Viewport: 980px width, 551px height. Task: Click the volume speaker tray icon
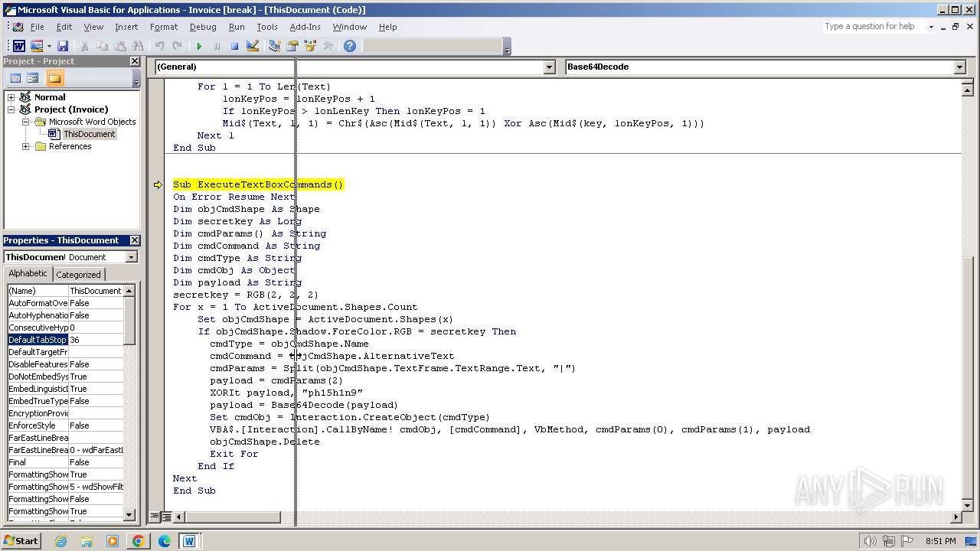(x=870, y=541)
